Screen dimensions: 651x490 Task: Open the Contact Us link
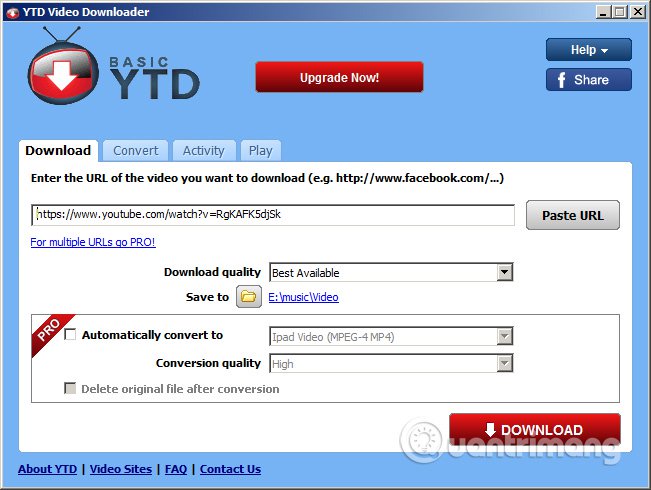(x=230, y=469)
